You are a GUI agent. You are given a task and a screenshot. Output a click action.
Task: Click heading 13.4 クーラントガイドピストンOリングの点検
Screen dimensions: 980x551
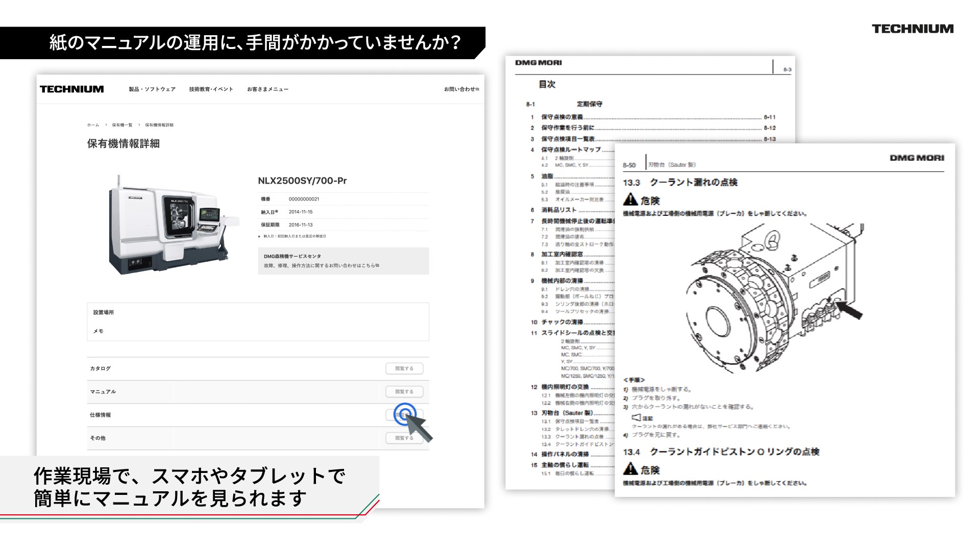point(721,452)
